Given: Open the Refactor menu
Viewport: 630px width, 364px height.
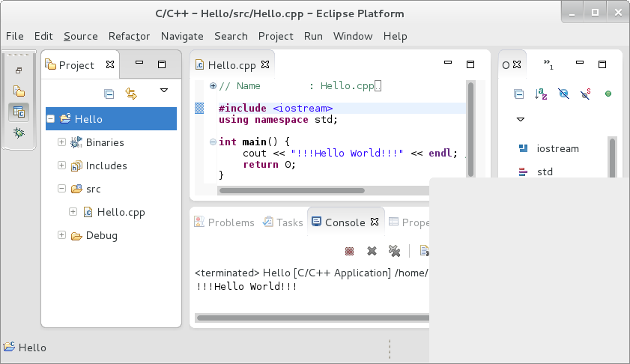Looking at the screenshot, I should coord(129,36).
